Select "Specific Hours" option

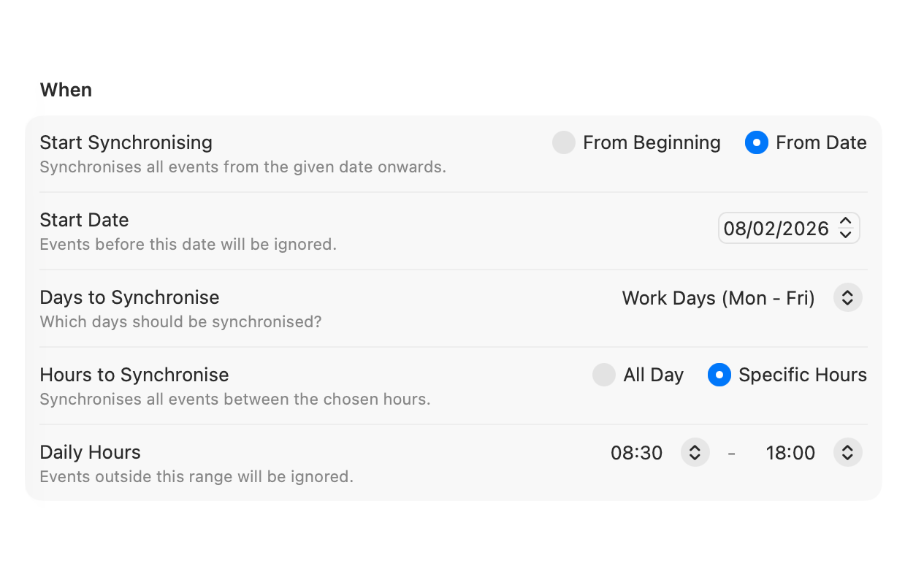pos(719,375)
